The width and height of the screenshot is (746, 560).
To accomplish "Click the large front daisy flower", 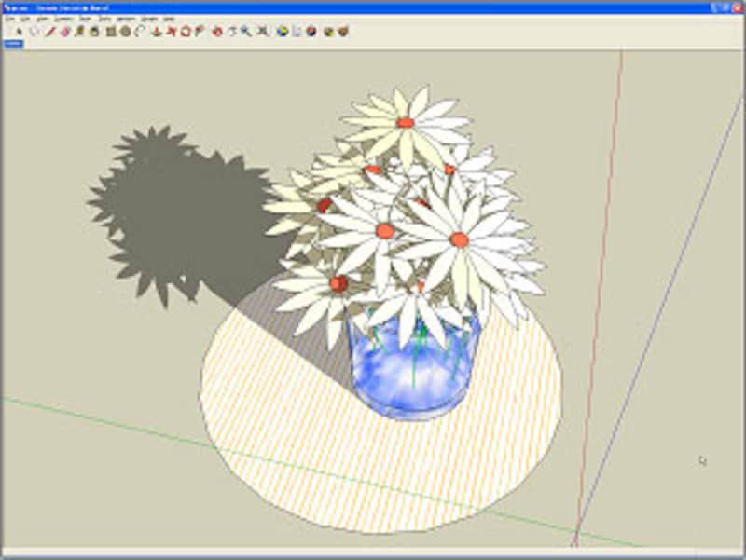I will pyautogui.click(x=459, y=240).
